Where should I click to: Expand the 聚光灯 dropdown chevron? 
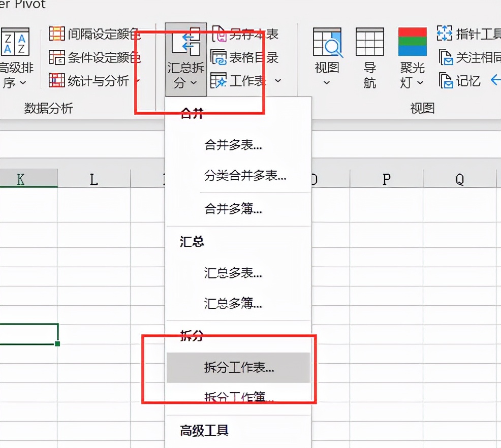(420, 83)
